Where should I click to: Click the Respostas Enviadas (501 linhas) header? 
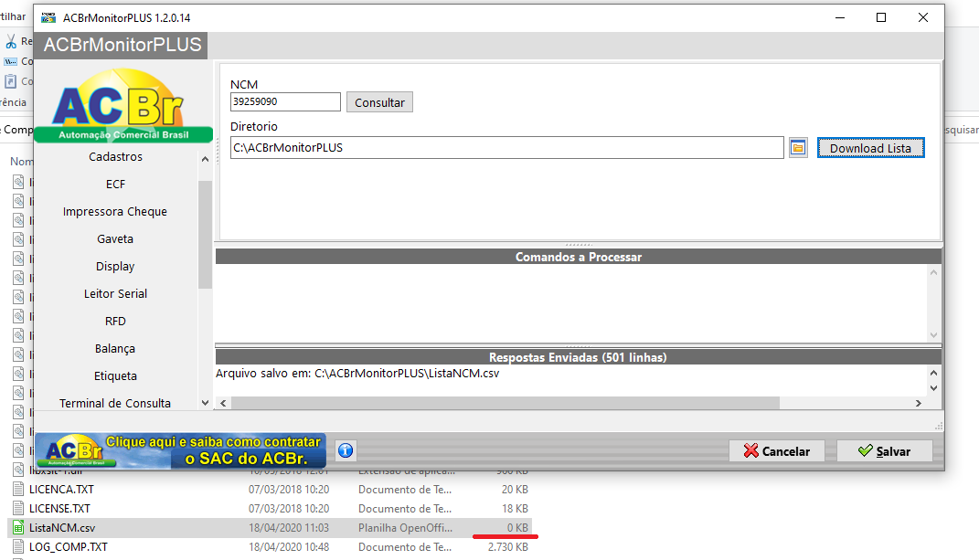(578, 357)
